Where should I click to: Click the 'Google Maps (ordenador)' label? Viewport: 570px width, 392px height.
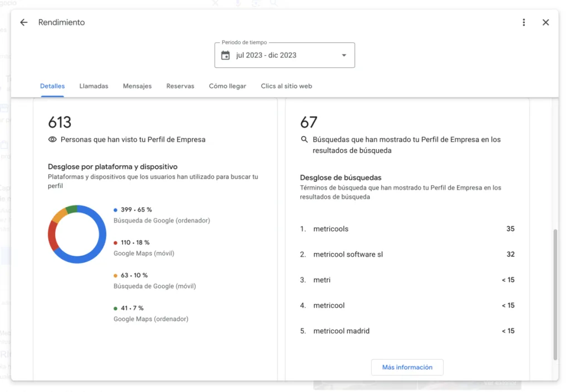point(151,319)
